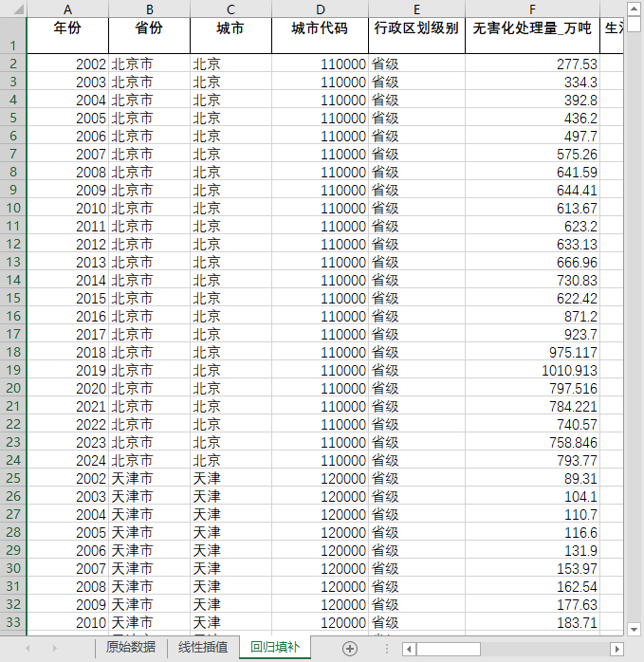Select column D header

click(320, 9)
